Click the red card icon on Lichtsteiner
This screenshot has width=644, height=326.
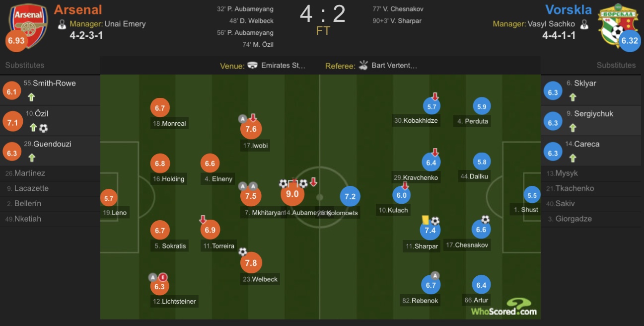click(163, 277)
